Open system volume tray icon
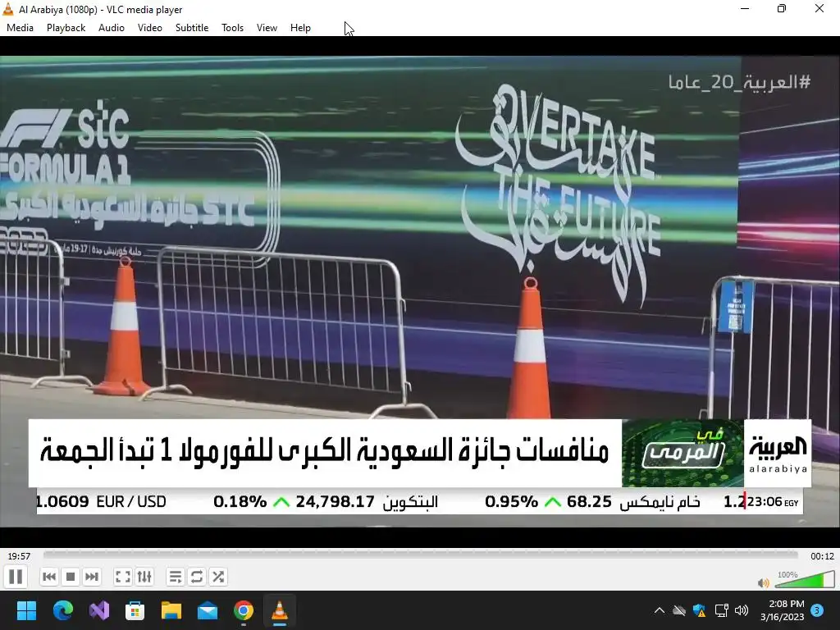 (x=742, y=610)
